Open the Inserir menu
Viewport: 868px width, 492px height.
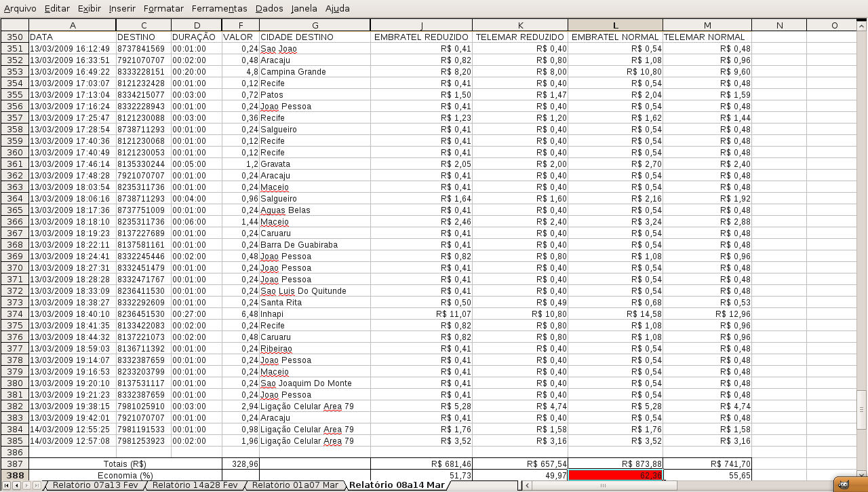(122, 9)
